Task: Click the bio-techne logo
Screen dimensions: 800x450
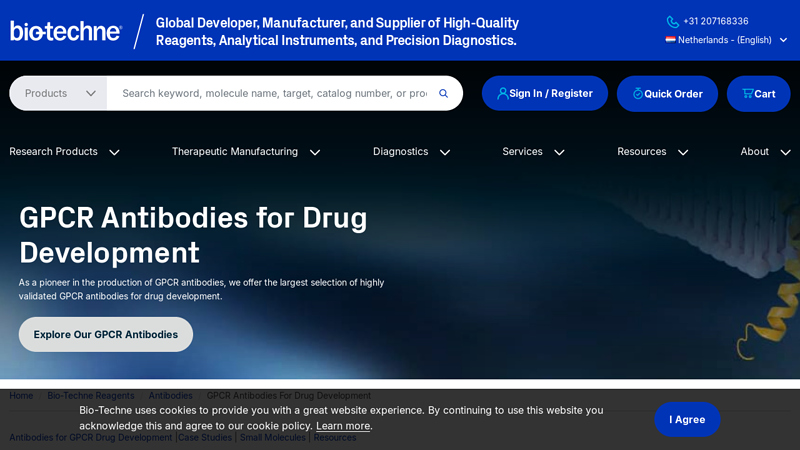Action: click(66, 31)
